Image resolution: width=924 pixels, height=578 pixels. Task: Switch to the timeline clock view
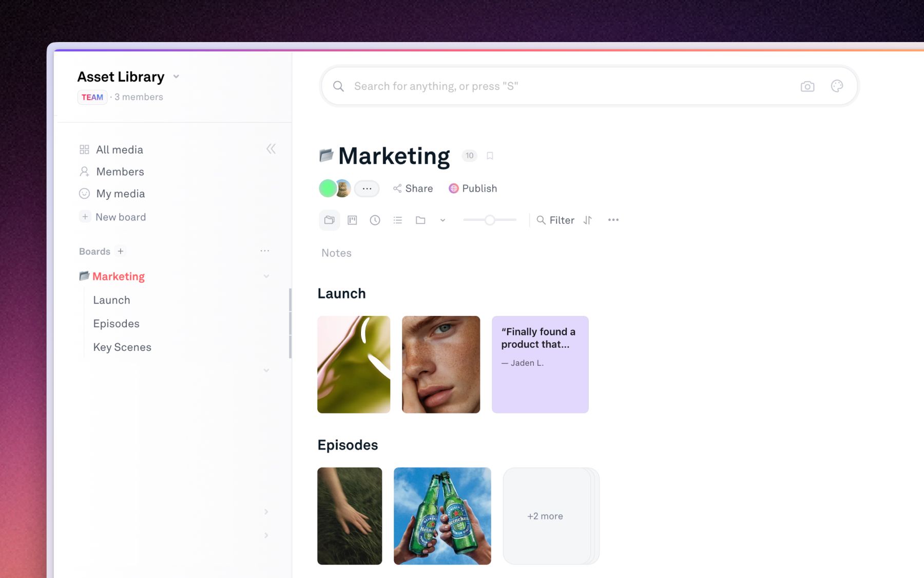375,220
